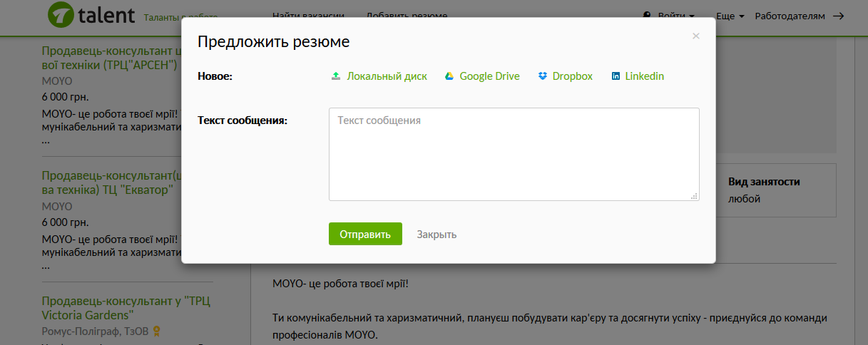Image resolution: width=868 pixels, height=345 pixels.
Task: Open Добавить резюме menu item
Action: (407, 16)
